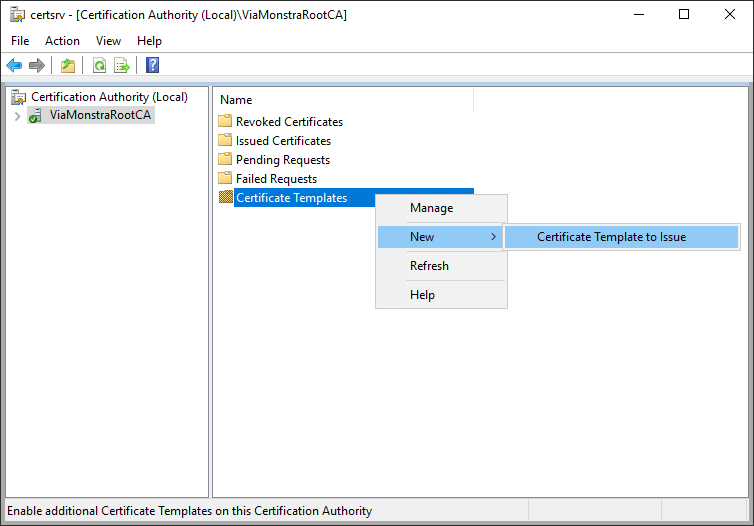
Task: Click the Certificate Templates folder icon
Action: 225,198
